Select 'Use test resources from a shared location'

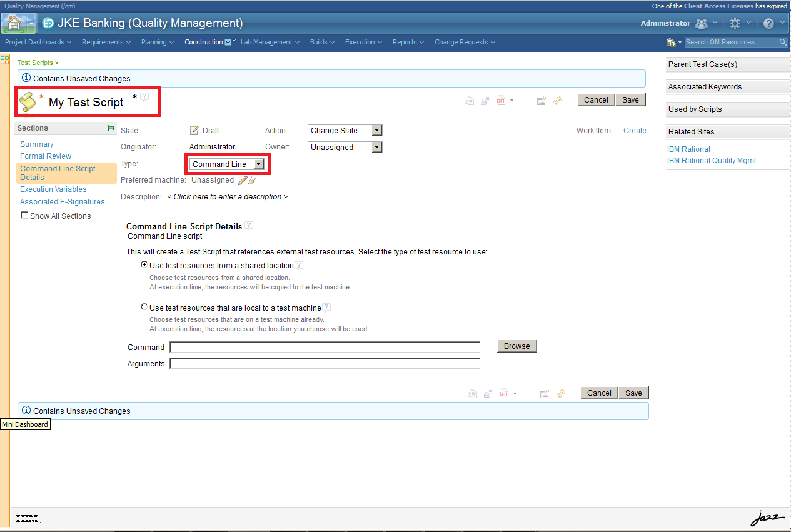(x=144, y=264)
